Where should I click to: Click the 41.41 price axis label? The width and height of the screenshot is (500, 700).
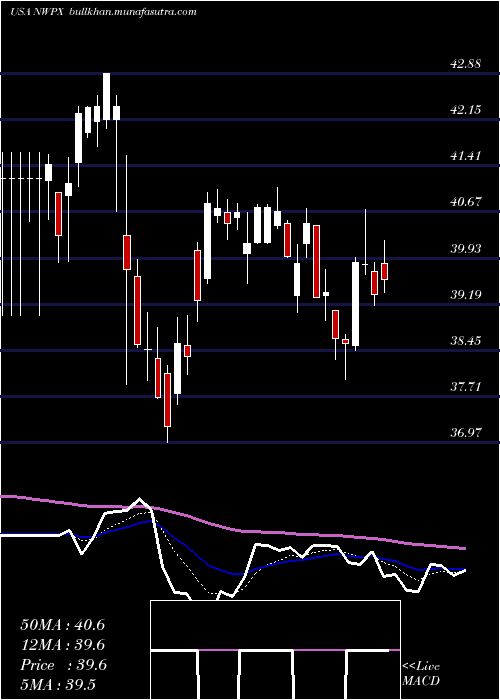466,156
